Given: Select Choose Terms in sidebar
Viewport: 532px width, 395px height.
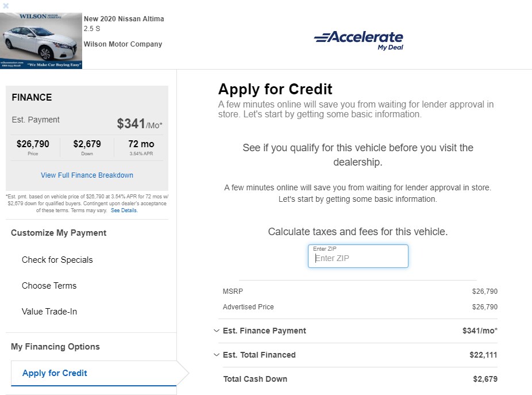Looking at the screenshot, I should (49, 286).
